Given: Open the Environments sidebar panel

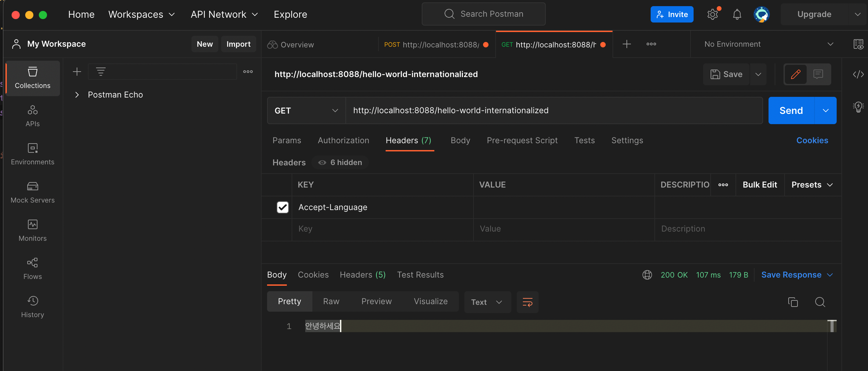Looking at the screenshot, I should point(33,154).
